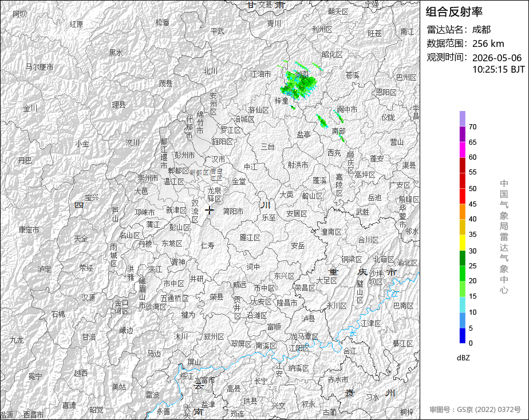This screenshot has height=420, width=529.
Task: Click the black cross radar station marker
Action: click(x=210, y=210)
